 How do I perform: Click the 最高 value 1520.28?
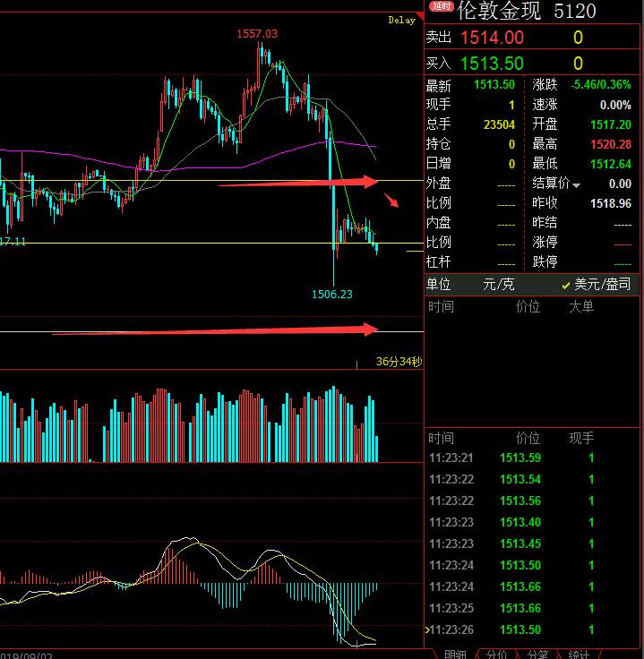611,144
